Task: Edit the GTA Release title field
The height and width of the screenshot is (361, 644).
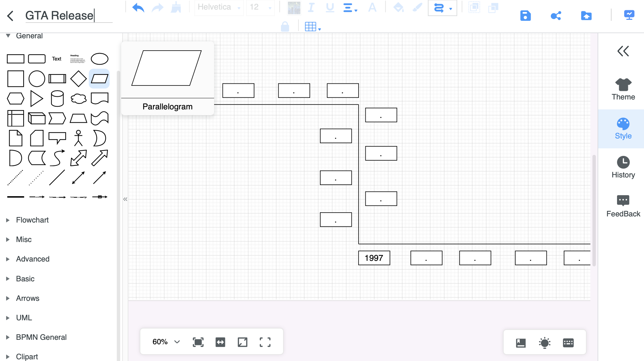Action: click(x=69, y=16)
